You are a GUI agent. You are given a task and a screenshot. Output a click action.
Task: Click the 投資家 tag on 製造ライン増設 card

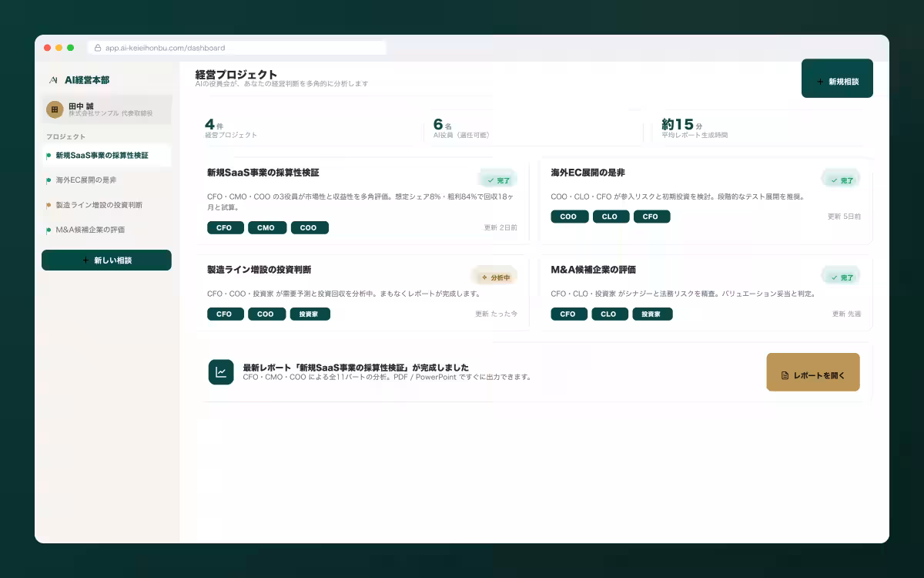click(310, 314)
